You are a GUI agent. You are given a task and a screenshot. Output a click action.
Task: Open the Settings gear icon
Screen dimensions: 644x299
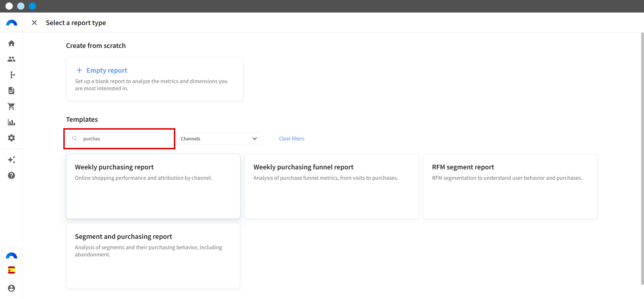point(11,138)
